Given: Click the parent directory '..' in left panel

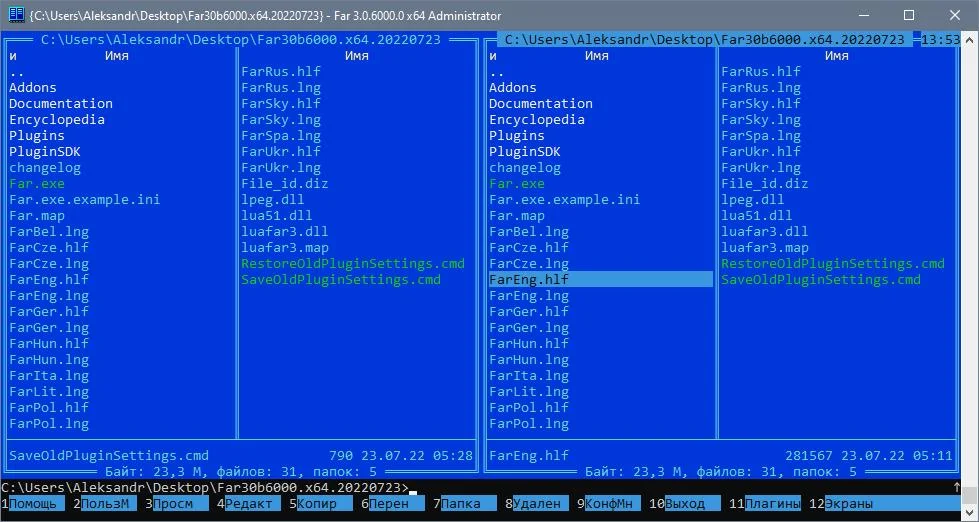Looking at the screenshot, I should (17, 72).
